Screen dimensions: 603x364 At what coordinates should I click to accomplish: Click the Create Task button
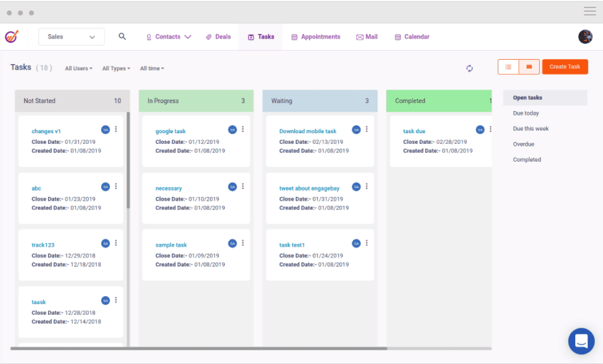tap(564, 66)
